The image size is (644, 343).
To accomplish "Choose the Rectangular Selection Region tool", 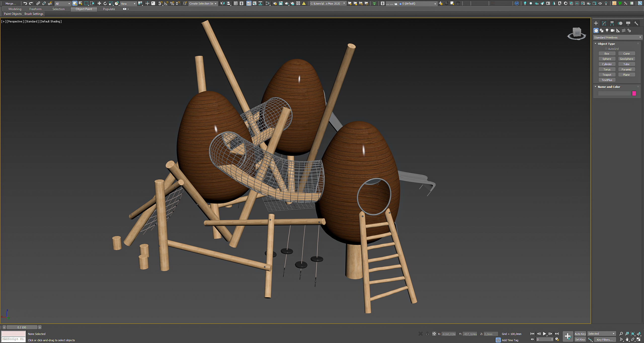I will tap(86, 3).
